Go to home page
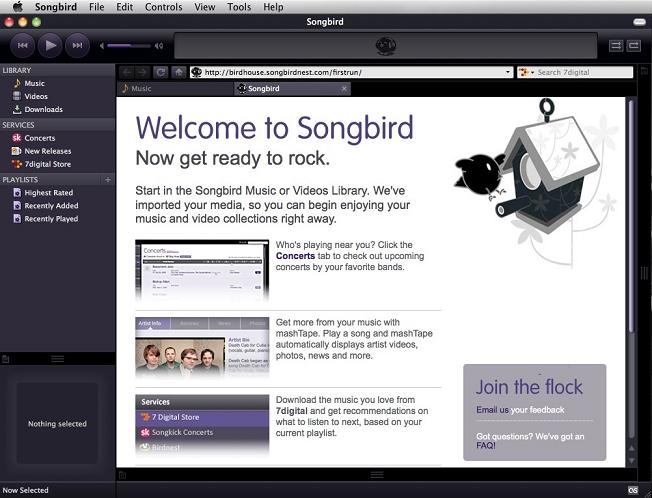The width and height of the screenshot is (652, 498). (179, 72)
